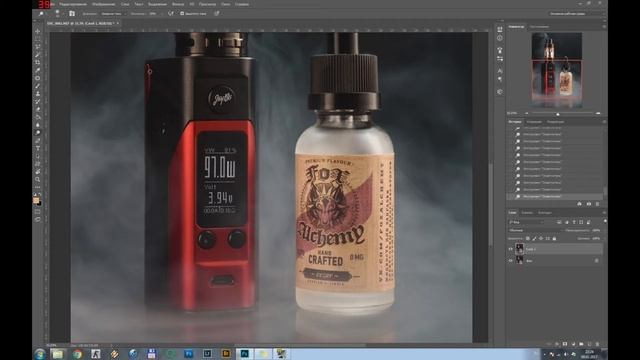Toggle lock all padlock in the Layers panel
This screenshot has height=360, width=640.
(554, 238)
